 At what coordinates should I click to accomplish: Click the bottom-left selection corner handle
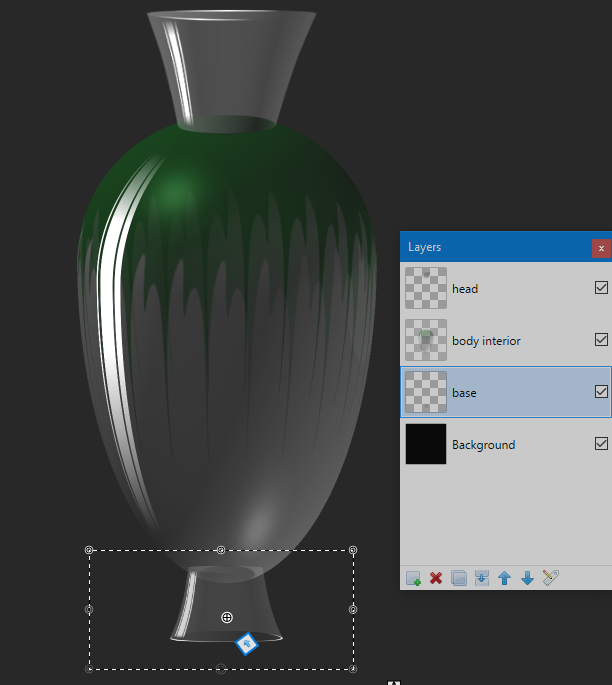click(89, 669)
